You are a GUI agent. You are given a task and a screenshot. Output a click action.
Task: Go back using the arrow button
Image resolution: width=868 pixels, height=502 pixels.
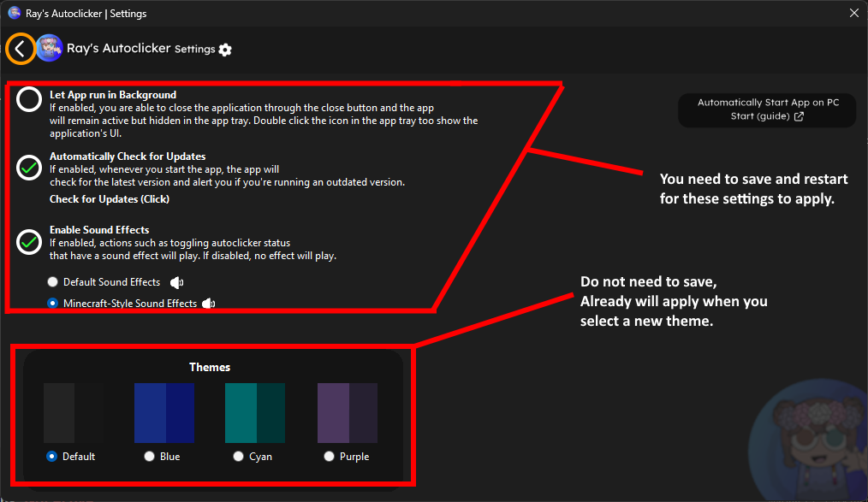pyautogui.click(x=21, y=49)
